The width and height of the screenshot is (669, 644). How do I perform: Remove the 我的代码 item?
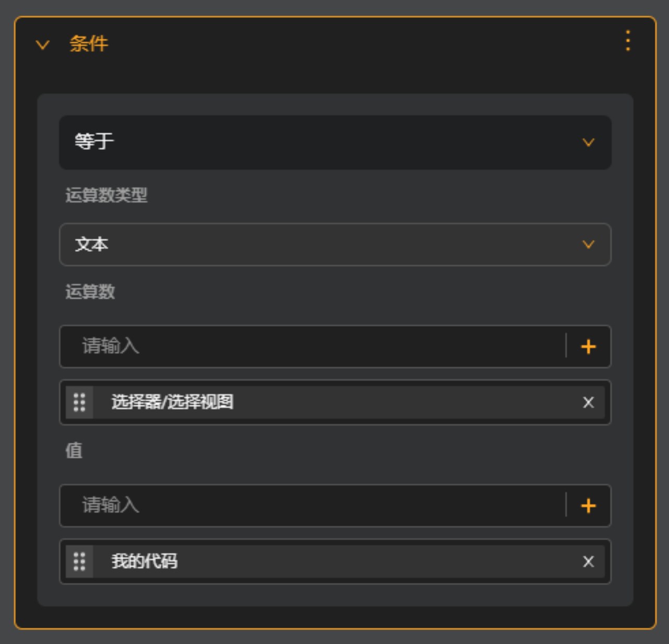coord(589,561)
